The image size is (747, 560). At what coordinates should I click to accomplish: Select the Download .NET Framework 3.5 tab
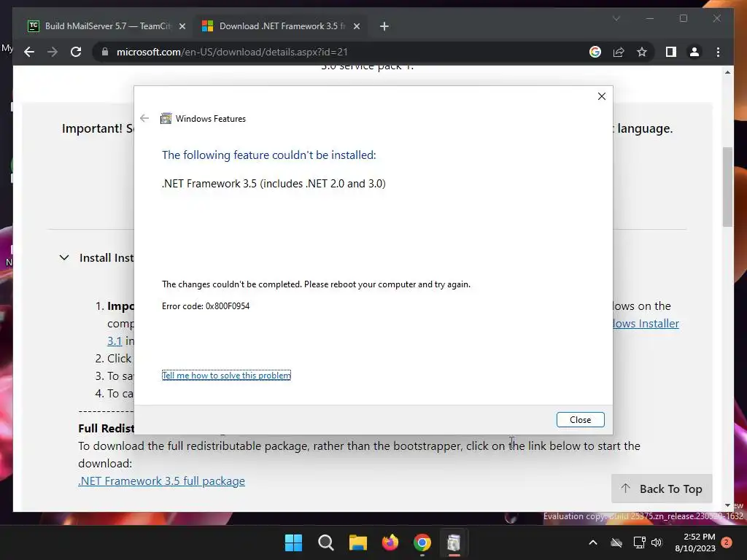(281, 26)
